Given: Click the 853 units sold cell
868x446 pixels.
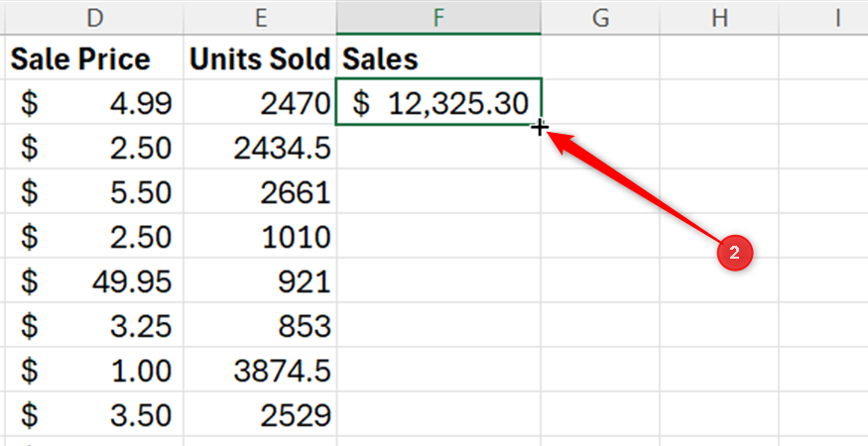Looking at the screenshot, I should coord(260,325).
